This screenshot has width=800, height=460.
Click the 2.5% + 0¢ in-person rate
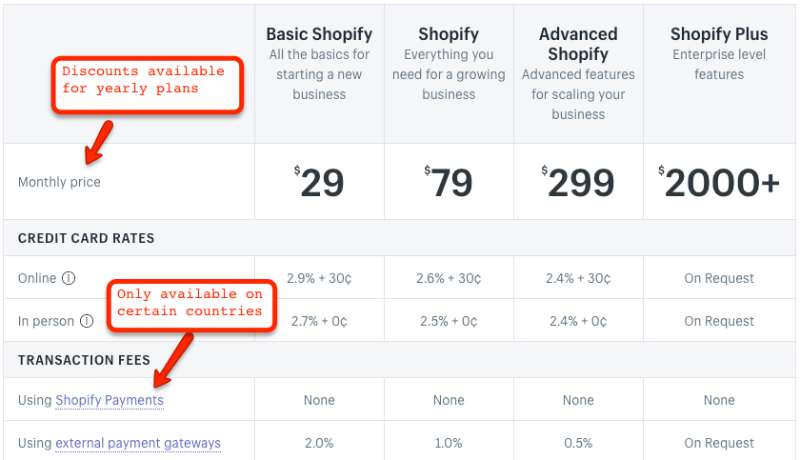click(x=448, y=321)
